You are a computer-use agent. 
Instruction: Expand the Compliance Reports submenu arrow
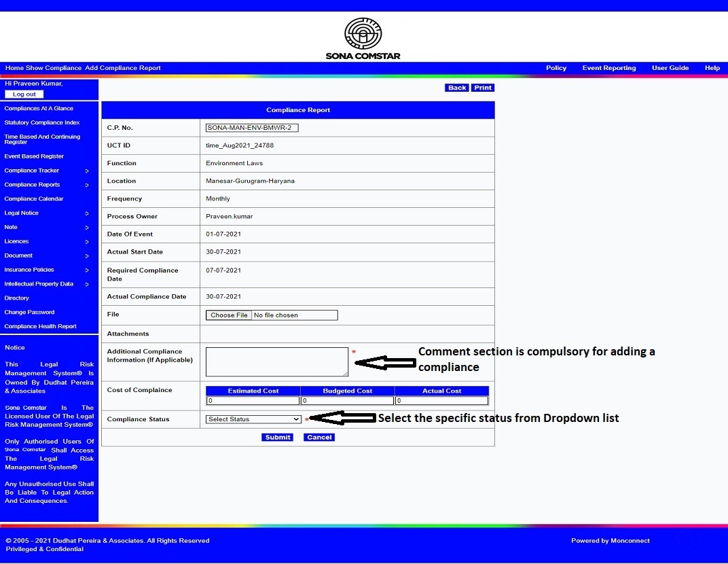(x=87, y=185)
